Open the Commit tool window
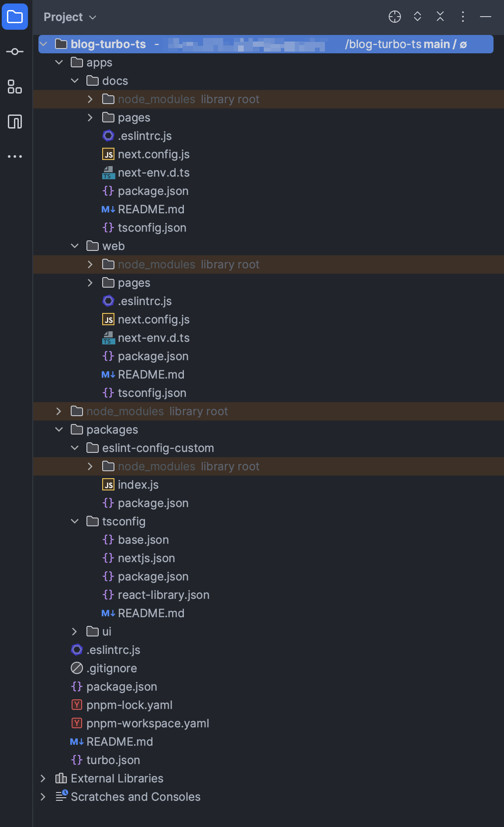504x827 pixels. [15, 52]
